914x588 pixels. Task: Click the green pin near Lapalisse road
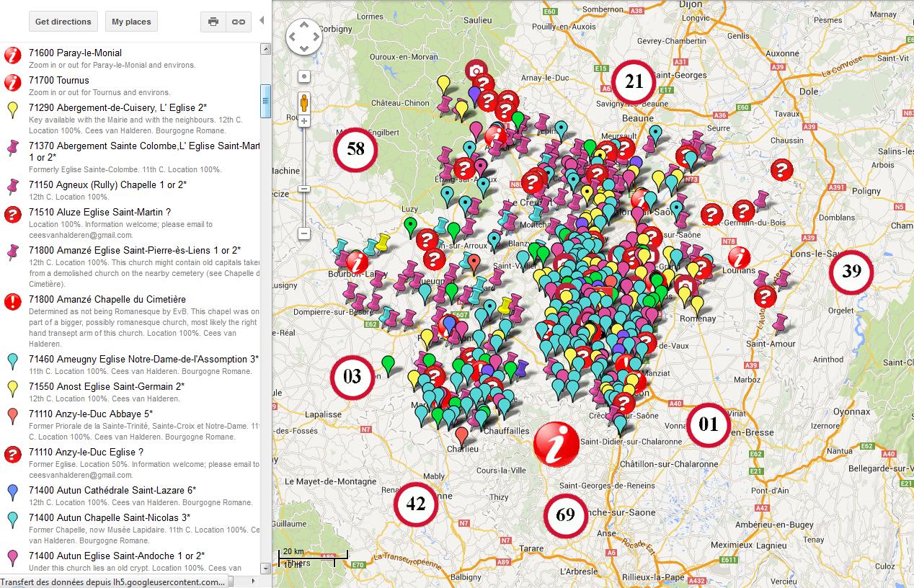[388, 365]
